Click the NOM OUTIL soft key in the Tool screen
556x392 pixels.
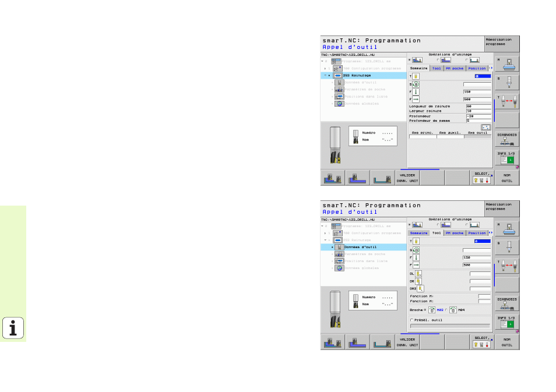507,342
